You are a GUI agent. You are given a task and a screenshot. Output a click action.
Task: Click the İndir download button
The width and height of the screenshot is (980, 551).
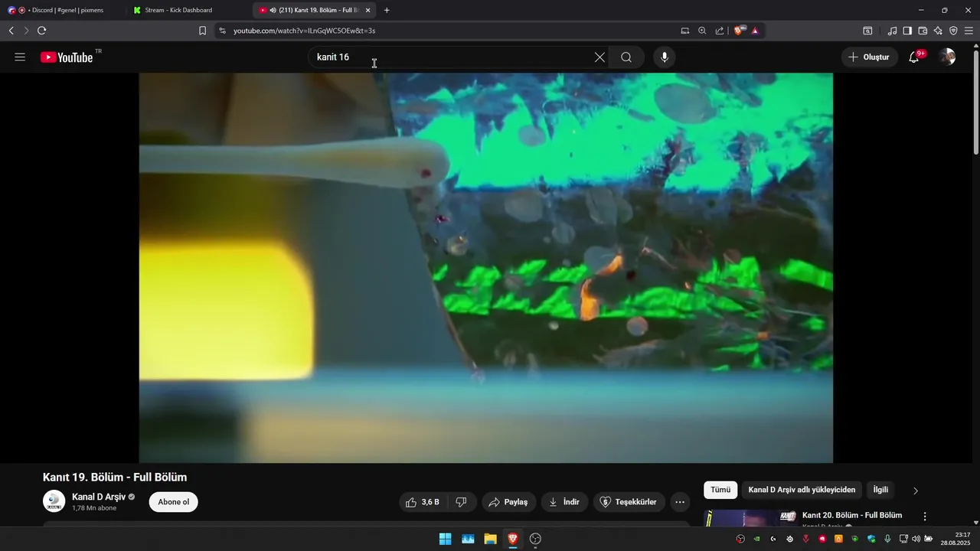pos(564,502)
